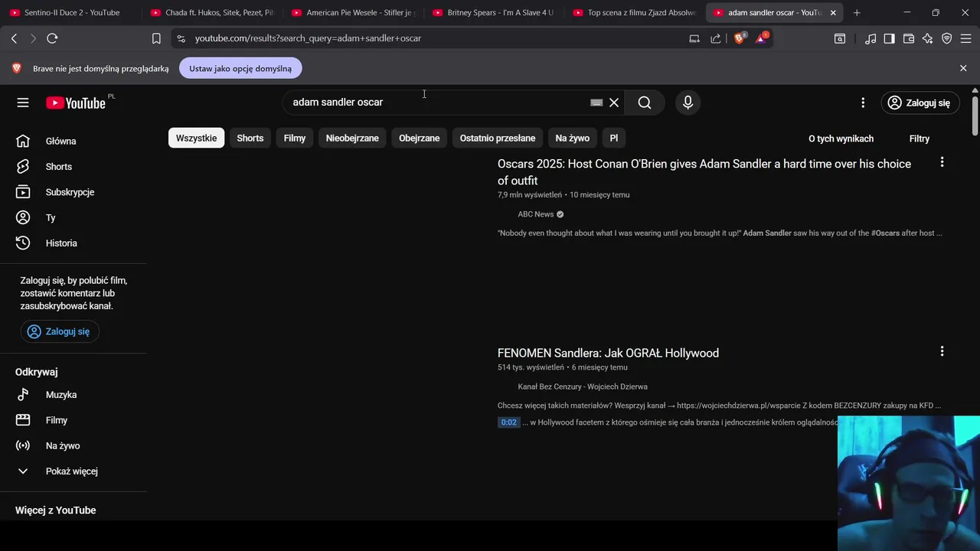Go to YouTube home via logo
The image size is (980, 551).
[x=76, y=103]
